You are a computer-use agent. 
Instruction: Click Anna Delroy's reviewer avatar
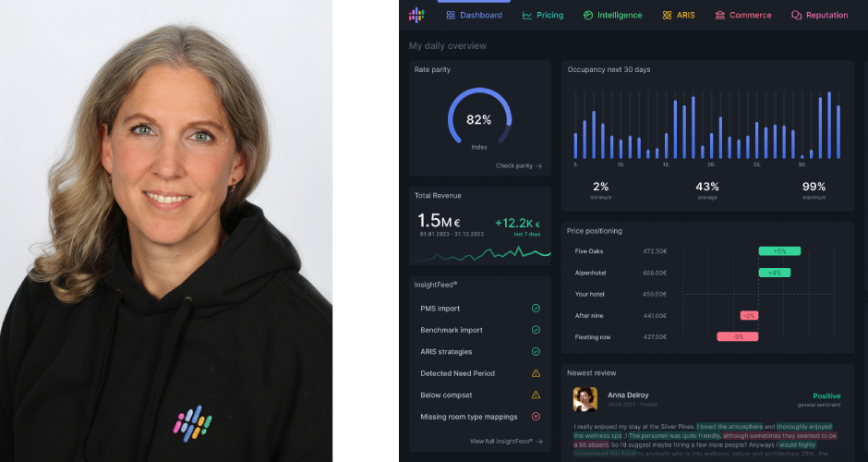(585, 399)
